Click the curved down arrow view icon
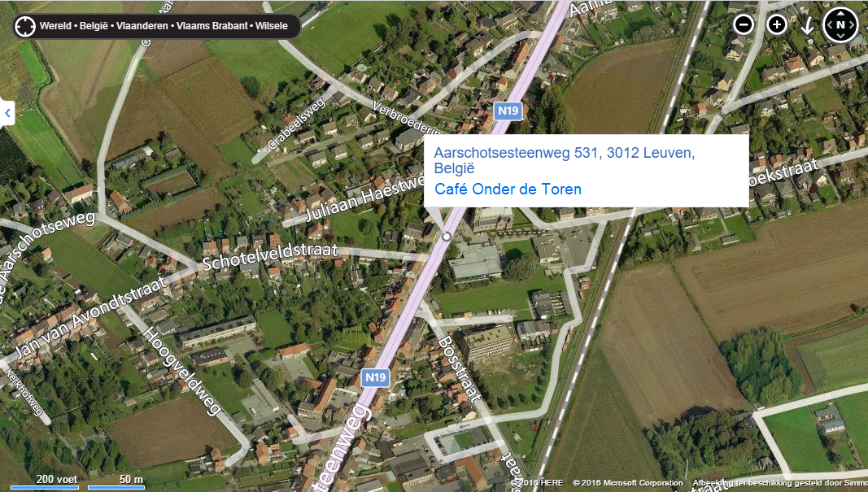Viewport: 868px width, 492px height. [807, 25]
